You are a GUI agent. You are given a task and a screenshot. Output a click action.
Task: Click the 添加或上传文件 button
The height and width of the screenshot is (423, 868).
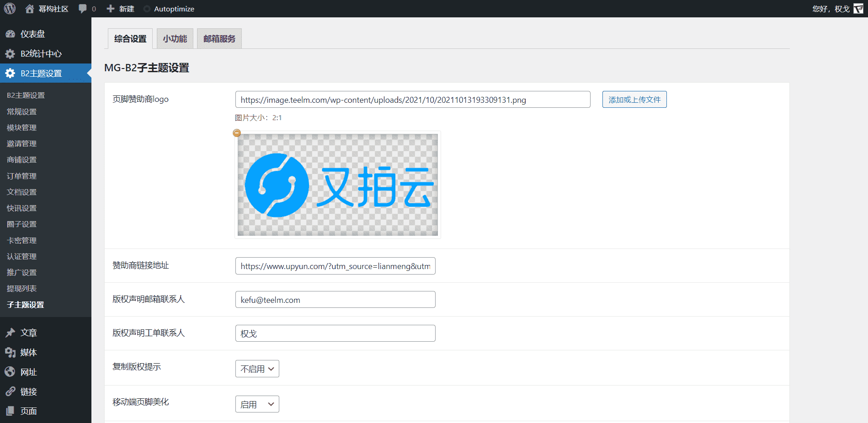point(634,100)
